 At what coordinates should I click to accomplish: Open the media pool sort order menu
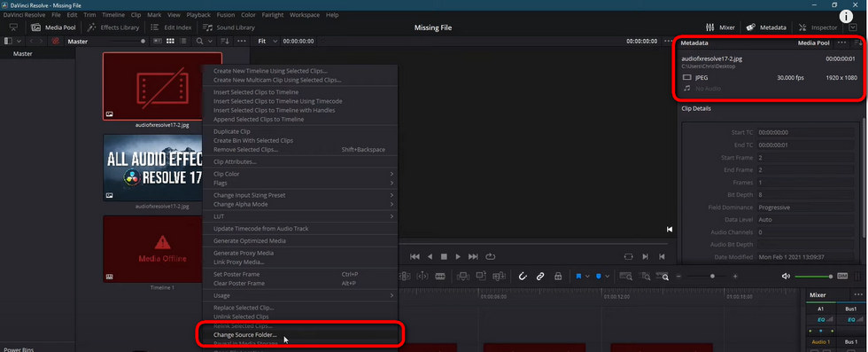(225, 41)
